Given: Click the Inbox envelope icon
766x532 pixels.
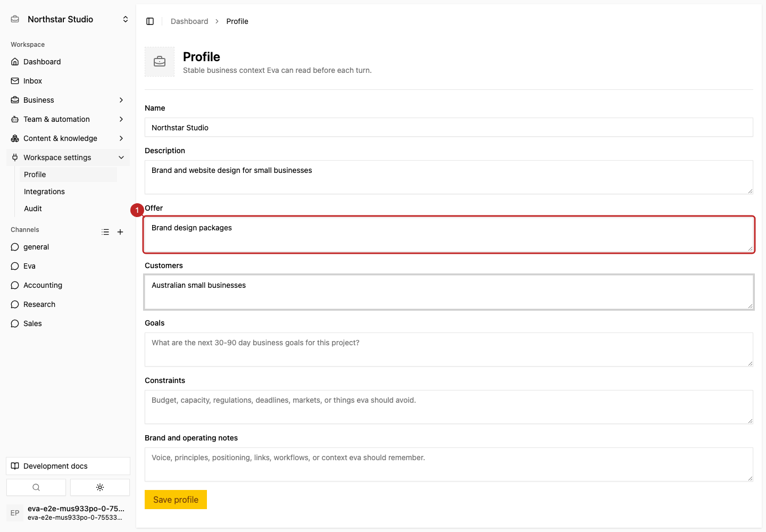Looking at the screenshot, I should pyautogui.click(x=15, y=81).
